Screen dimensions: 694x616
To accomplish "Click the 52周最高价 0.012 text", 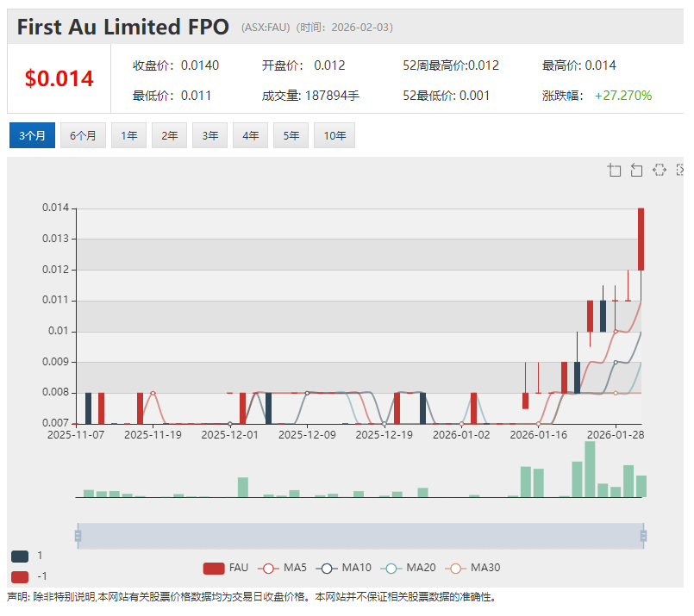I will pos(451,65).
